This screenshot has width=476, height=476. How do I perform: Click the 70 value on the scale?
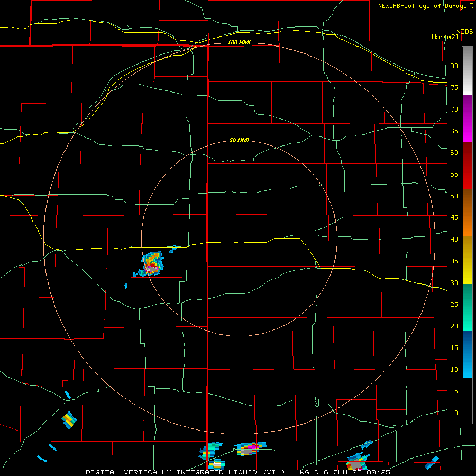point(454,109)
